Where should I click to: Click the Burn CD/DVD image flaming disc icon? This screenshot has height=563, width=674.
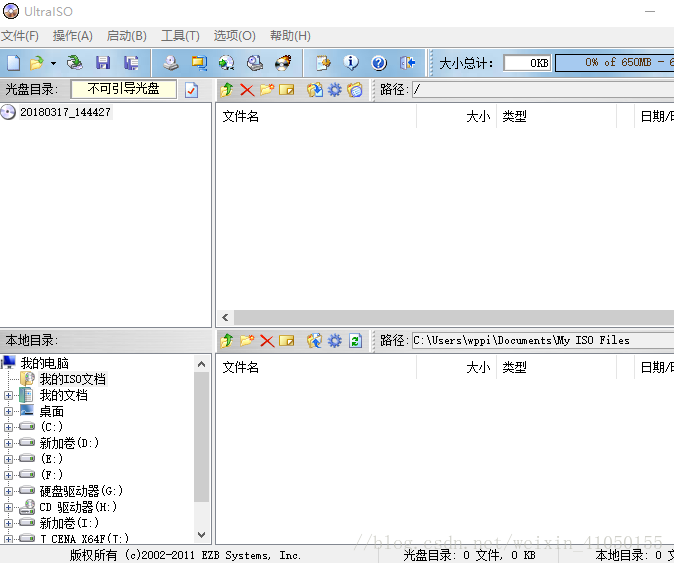point(283,63)
